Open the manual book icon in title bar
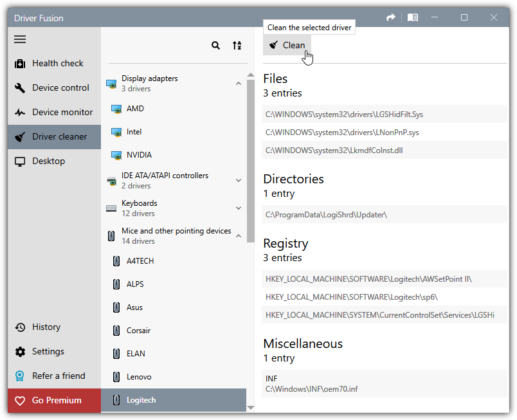 [x=413, y=17]
